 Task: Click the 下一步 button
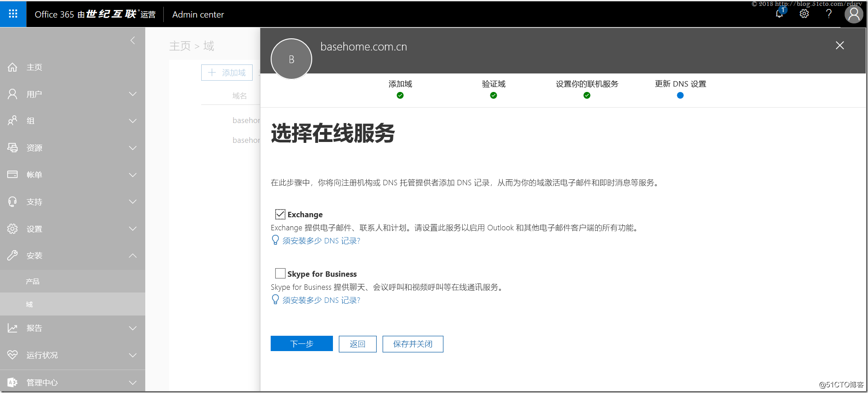(302, 344)
